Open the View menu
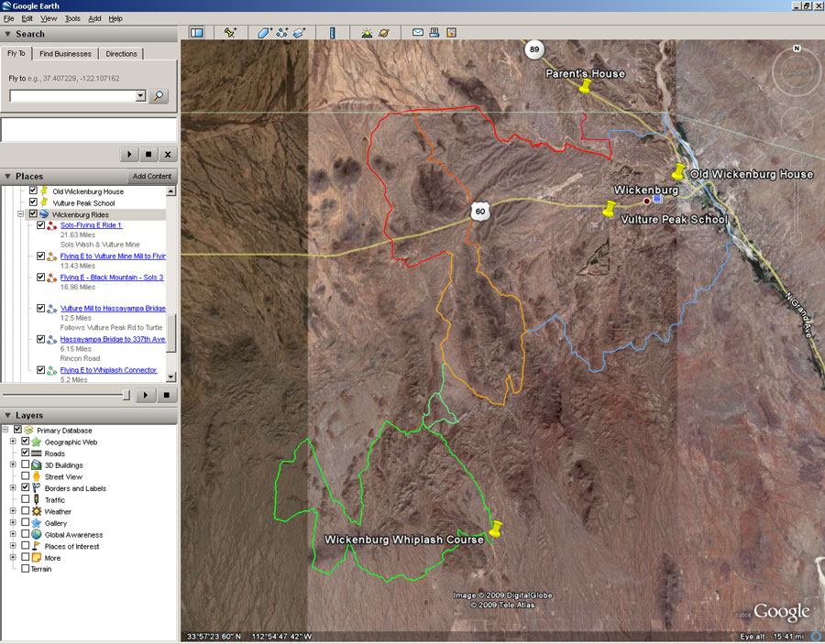 pos(49,18)
